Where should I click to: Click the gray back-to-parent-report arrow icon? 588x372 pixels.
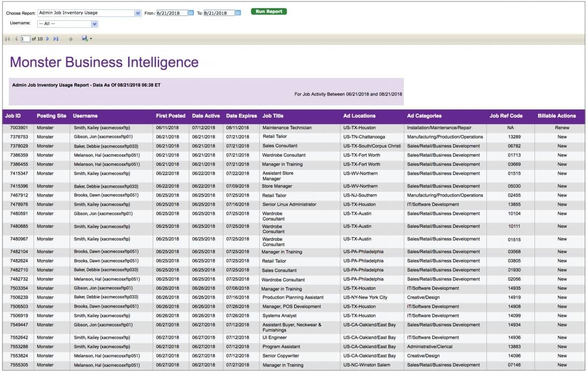(x=70, y=39)
